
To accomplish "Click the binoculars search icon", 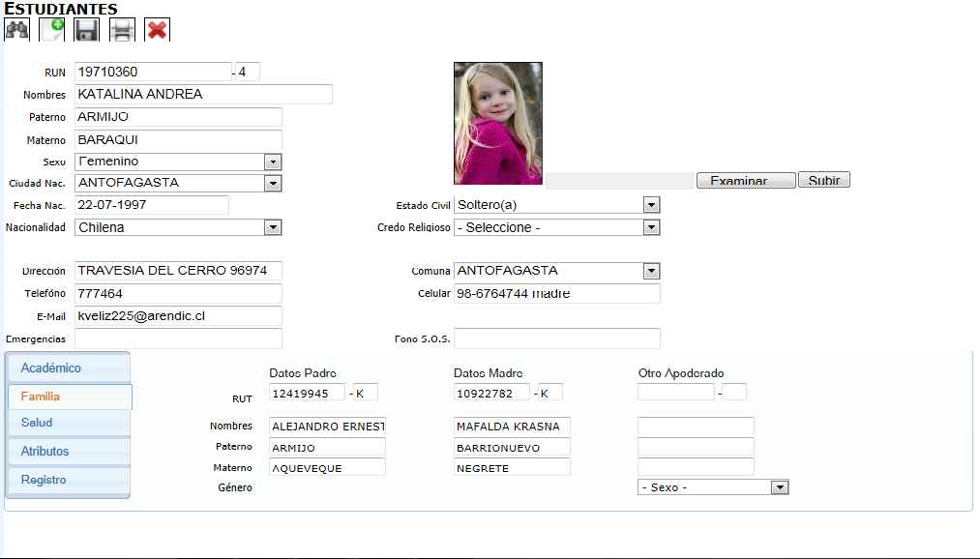I will (x=16, y=29).
